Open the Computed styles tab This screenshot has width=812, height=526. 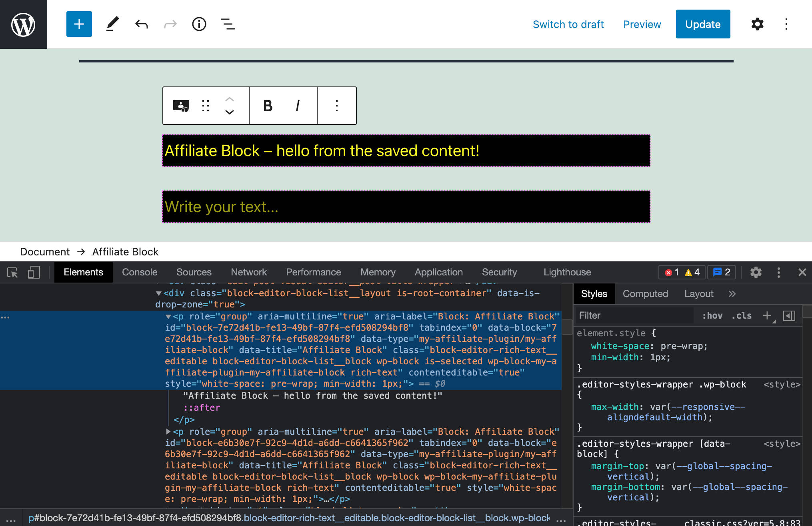pyautogui.click(x=645, y=294)
